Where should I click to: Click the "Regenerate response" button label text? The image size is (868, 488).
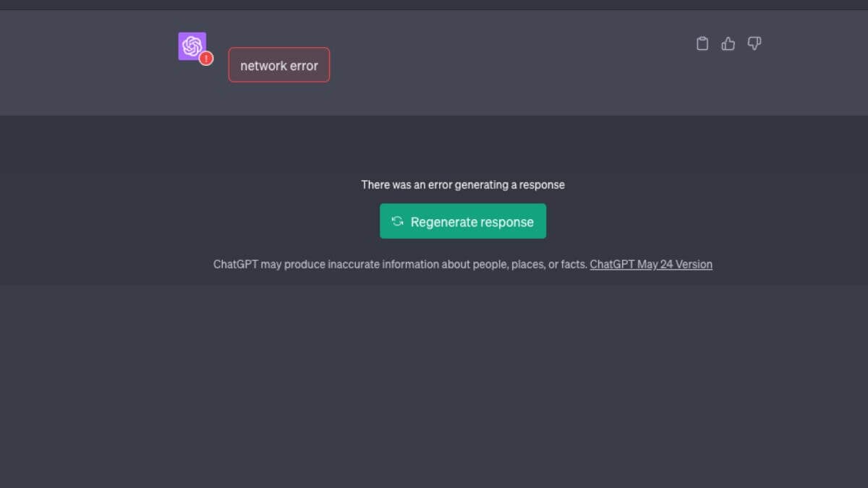[472, 222]
